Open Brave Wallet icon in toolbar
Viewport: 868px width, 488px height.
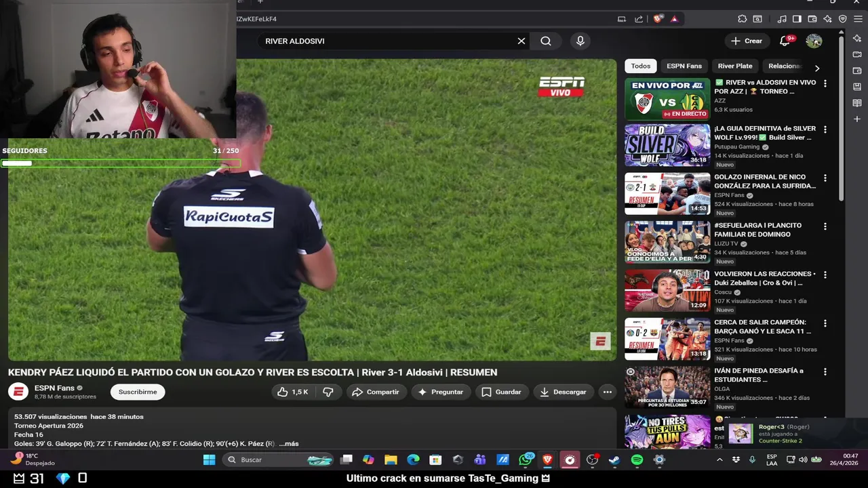[812, 19]
